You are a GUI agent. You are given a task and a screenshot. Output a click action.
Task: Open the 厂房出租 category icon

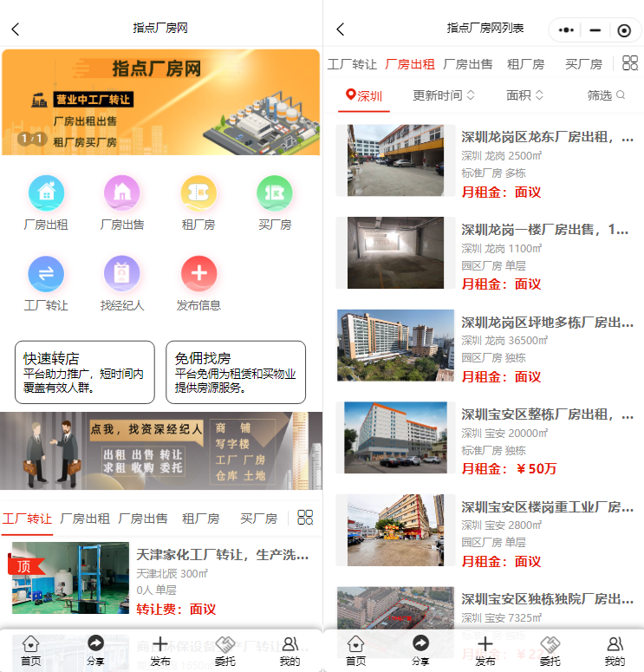[46, 192]
